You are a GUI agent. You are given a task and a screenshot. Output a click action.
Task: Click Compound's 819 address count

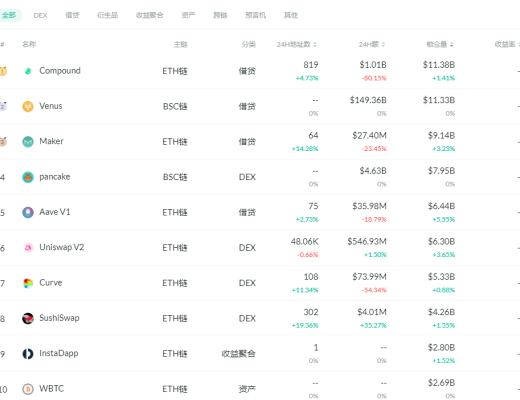(x=311, y=65)
